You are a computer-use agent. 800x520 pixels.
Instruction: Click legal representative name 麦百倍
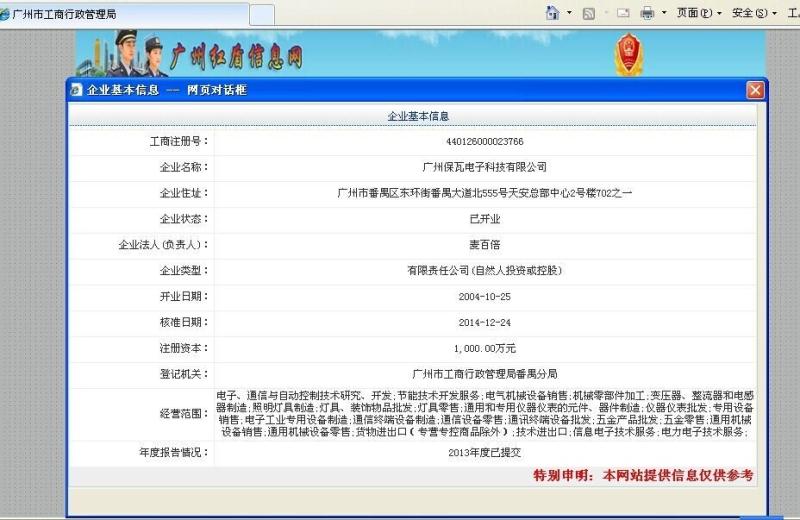[x=485, y=245]
